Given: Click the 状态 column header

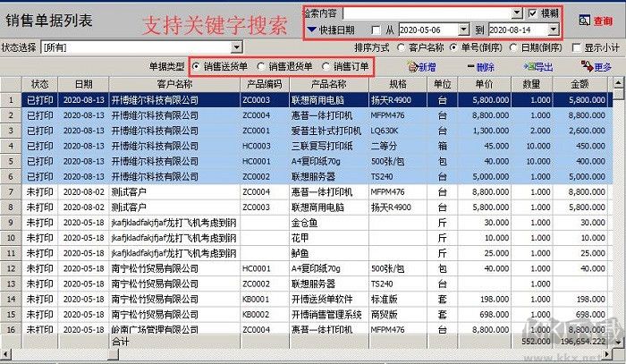Looking at the screenshot, I should (x=39, y=84).
